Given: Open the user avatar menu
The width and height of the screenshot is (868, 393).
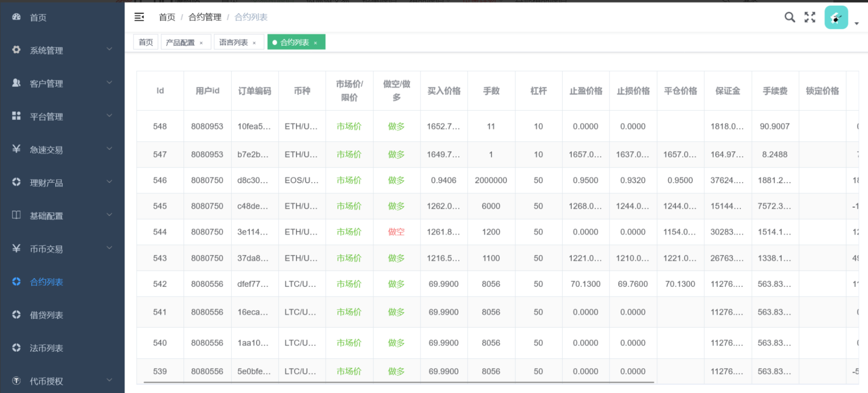Looking at the screenshot, I should (x=836, y=18).
